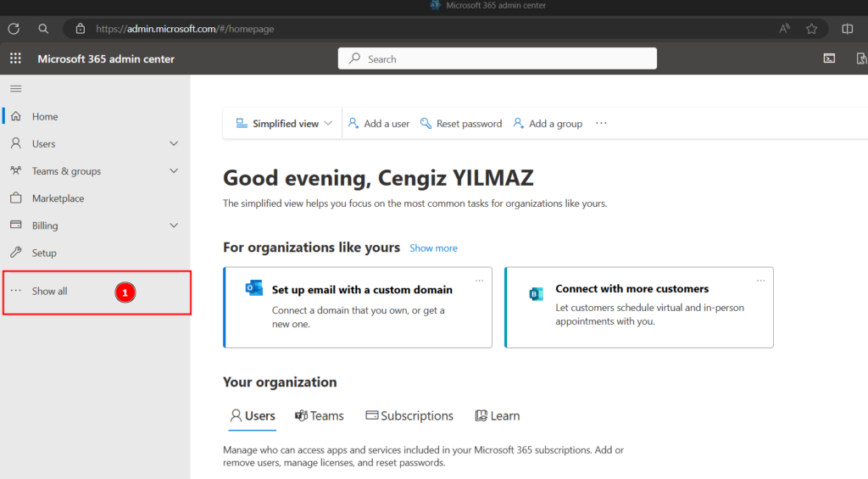Viewport: 868px width, 479px height.
Task: Select Show all in the navigation
Action: (x=49, y=292)
